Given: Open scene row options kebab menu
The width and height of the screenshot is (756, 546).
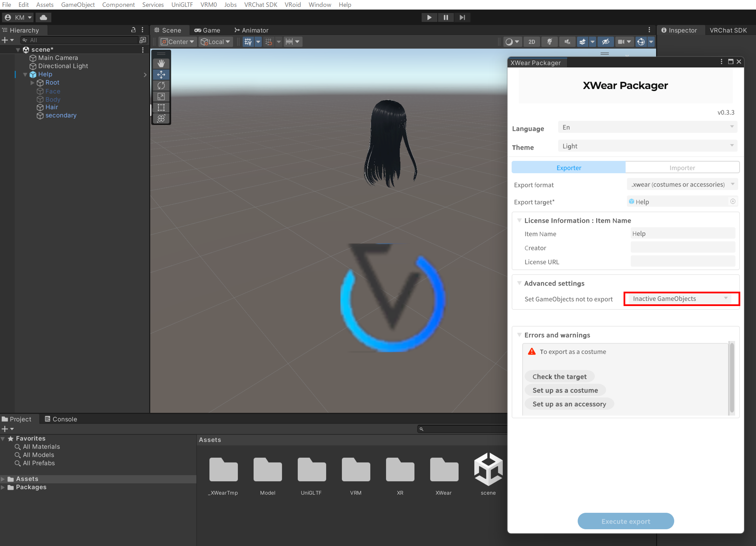Looking at the screenshot, I should click(143, 50).
